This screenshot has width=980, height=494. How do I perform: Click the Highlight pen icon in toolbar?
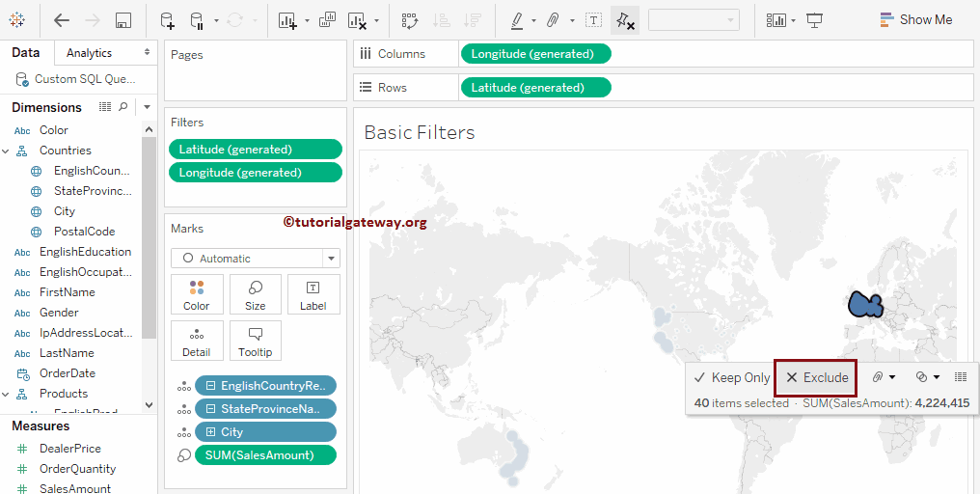[x=517, y=20]
